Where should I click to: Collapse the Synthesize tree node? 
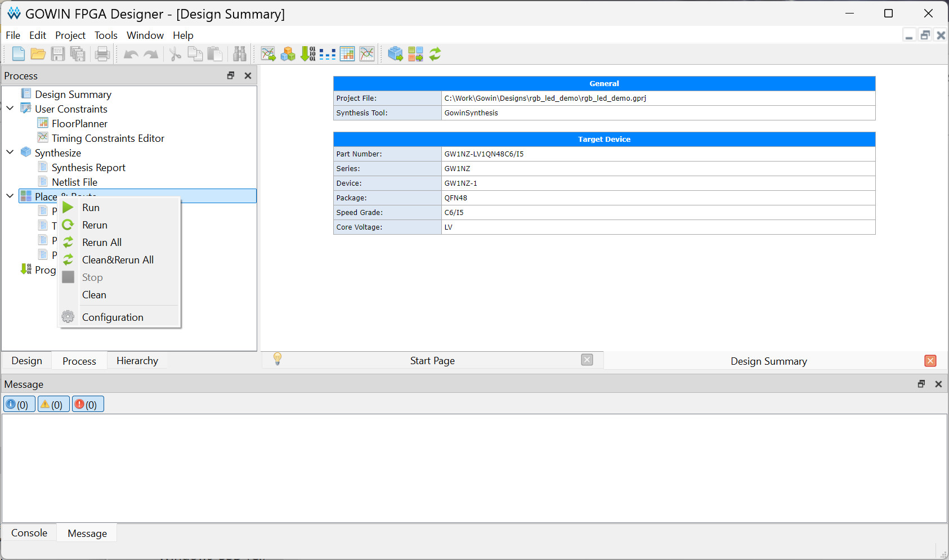click(x=10, y=152)
